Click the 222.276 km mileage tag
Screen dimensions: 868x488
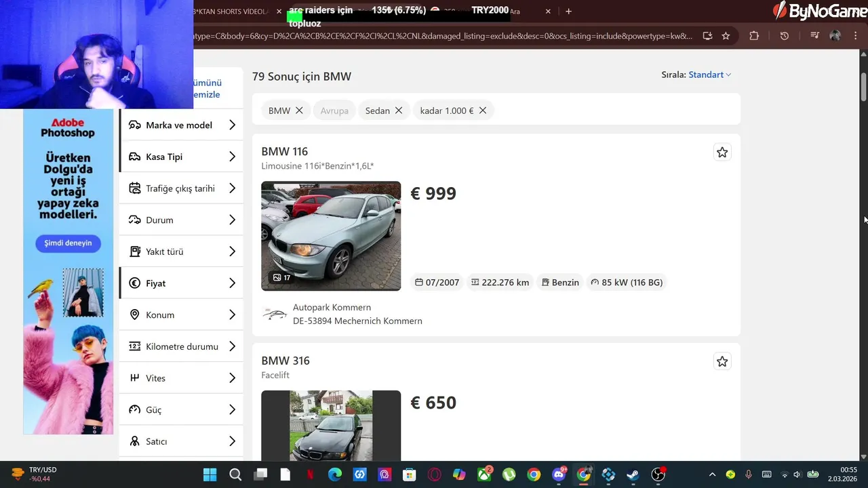500,282
